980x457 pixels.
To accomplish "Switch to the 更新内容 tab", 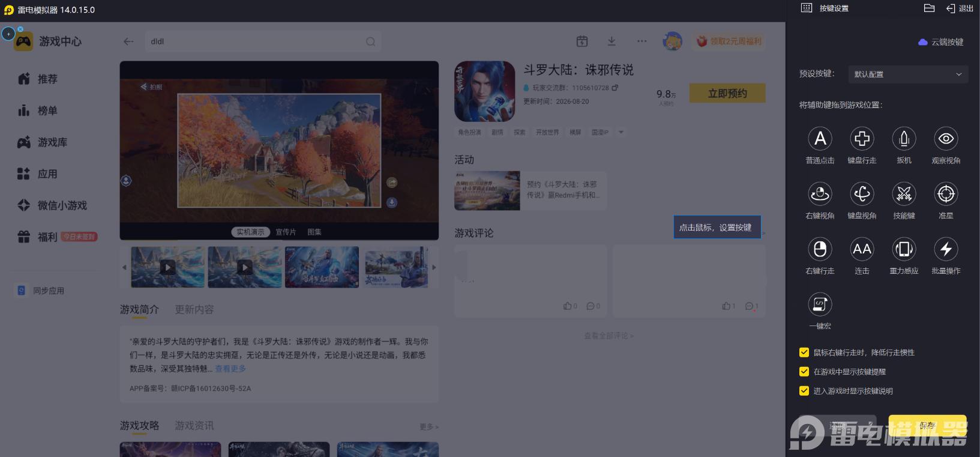I will [x=194, y=309].
